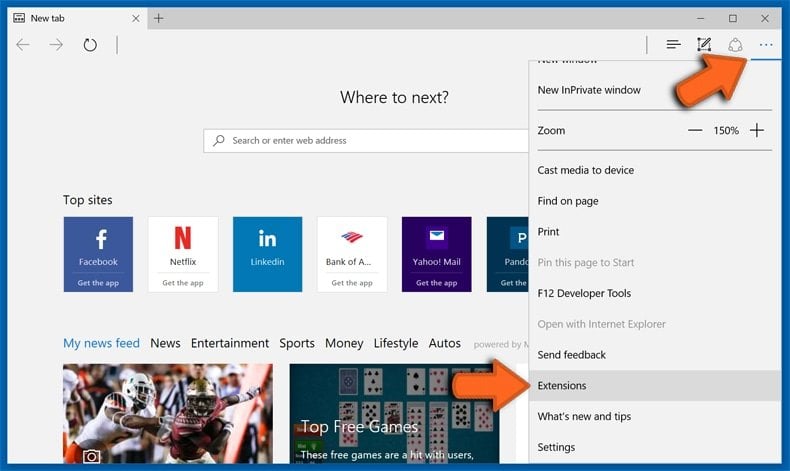This screenshot has height=471, width=790.
Task: Switch to the News tab
Action: [165, 343]
